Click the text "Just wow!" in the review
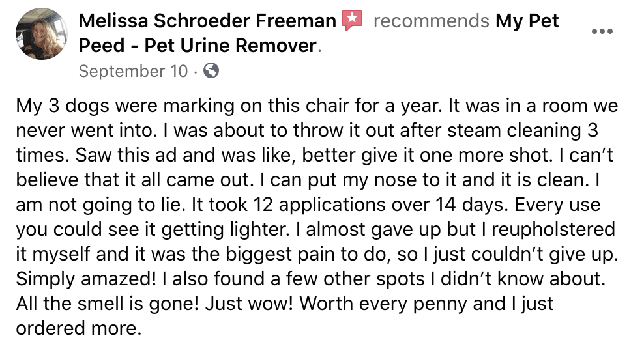The width and height of the screenshot is (644, 353). 249,304
